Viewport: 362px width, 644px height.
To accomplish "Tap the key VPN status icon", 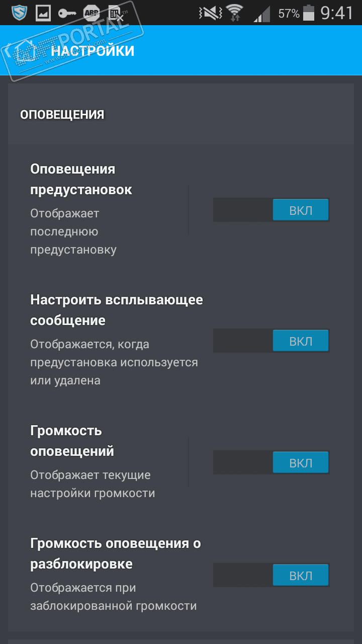I will [67, 12].
